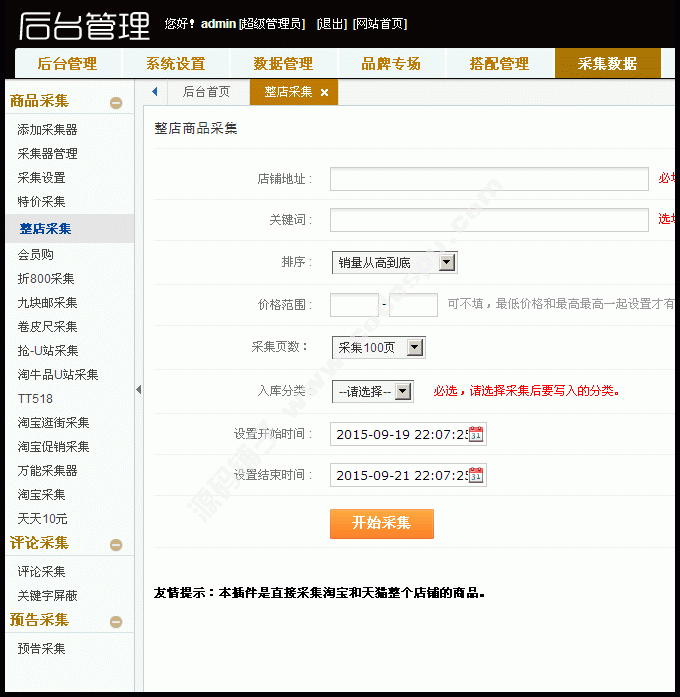Focus the 关键词 keyword text field
This screenshot has width=680, height=697.
coord(489,220)
